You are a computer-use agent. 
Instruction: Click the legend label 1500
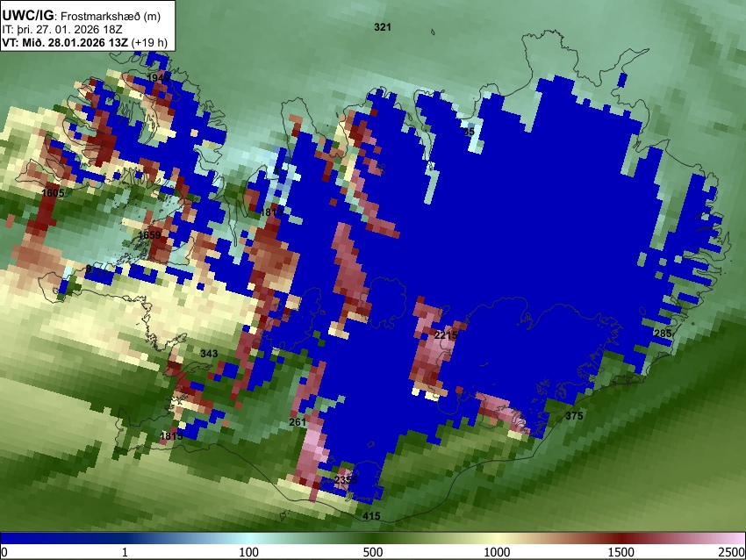tap(621, 552)
